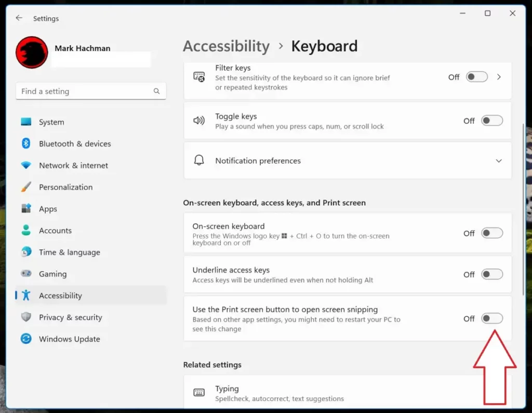Open Filter keys details with the chevron
532x413 pixels.
(499, 77)
